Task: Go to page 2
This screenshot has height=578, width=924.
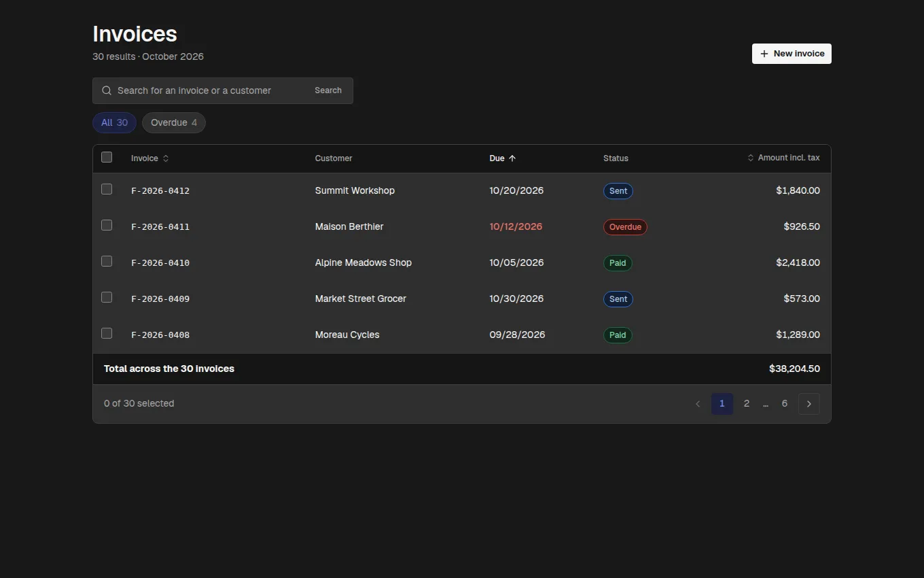Action: point(747,404)
